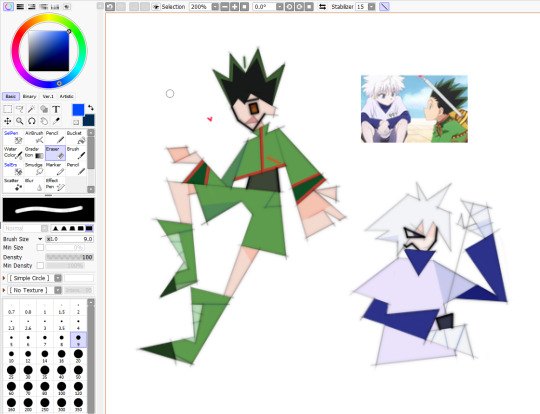The height and width of the screenshot is (414, 540).
Task: Expand the Simple Circle brush shape settings
Action: 4,278
